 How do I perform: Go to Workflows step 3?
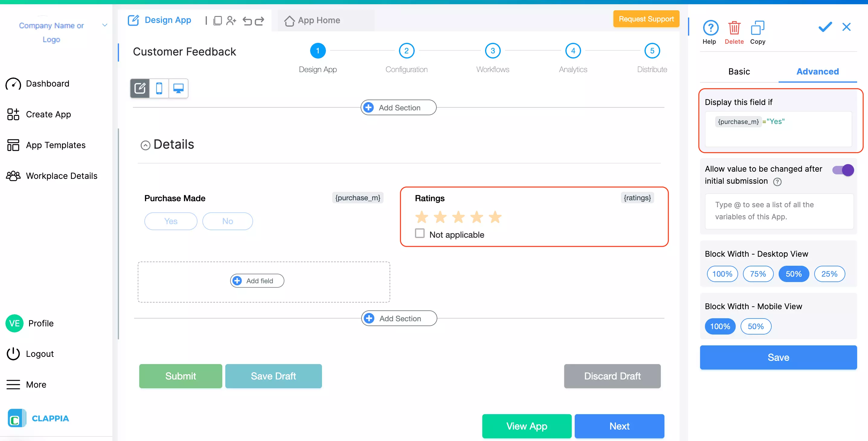point(492,51)
